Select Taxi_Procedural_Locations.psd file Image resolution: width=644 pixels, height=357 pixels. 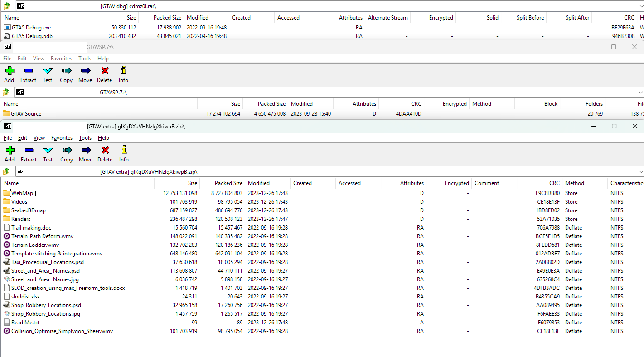click(48, 262)
